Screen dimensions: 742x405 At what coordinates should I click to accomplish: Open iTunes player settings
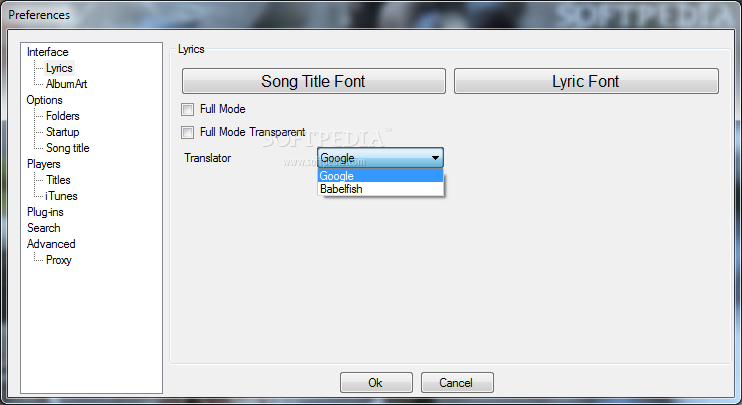61,196
